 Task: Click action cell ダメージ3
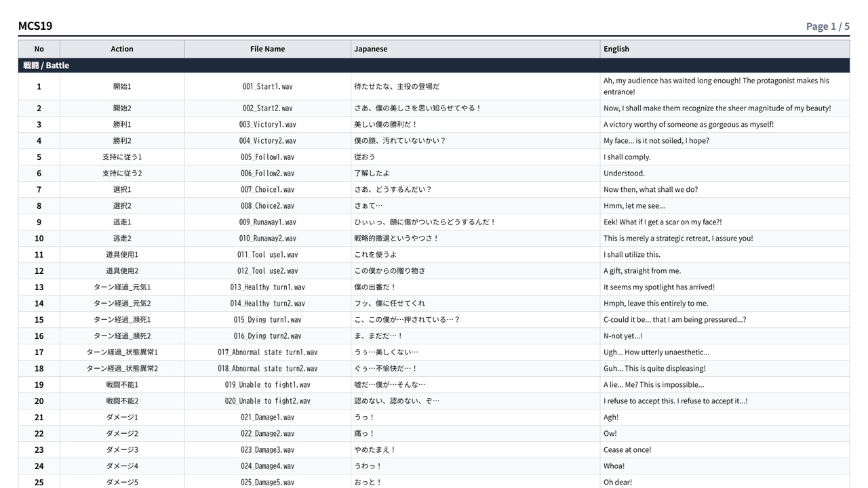click(122, 450)
